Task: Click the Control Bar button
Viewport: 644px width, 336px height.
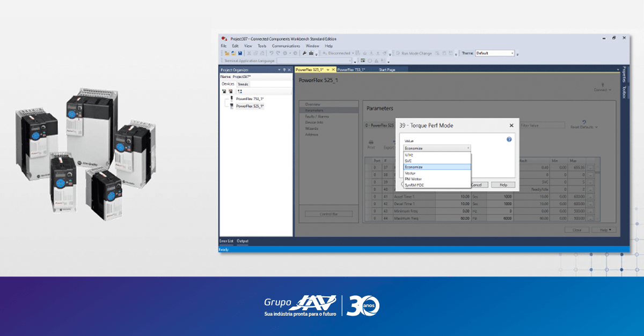Action: 328,214
